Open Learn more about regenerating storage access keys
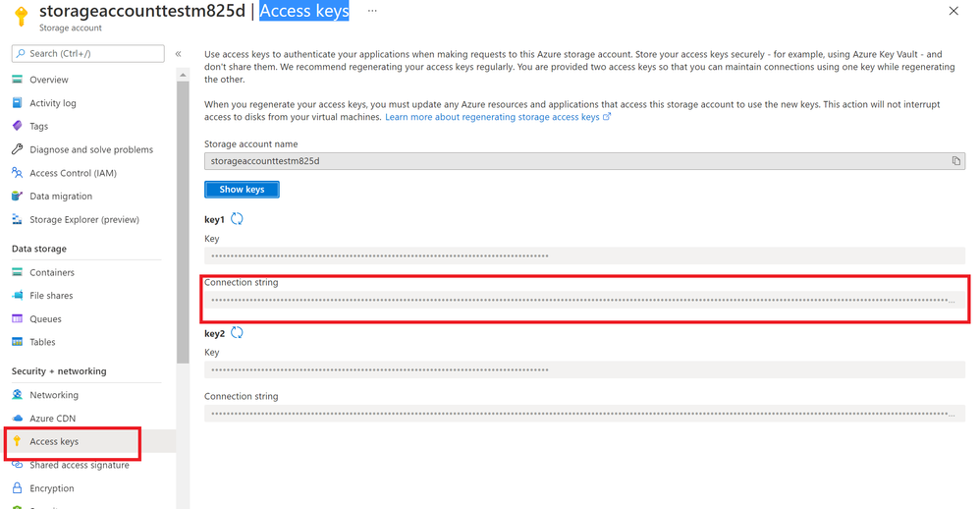 click(498, 117)
